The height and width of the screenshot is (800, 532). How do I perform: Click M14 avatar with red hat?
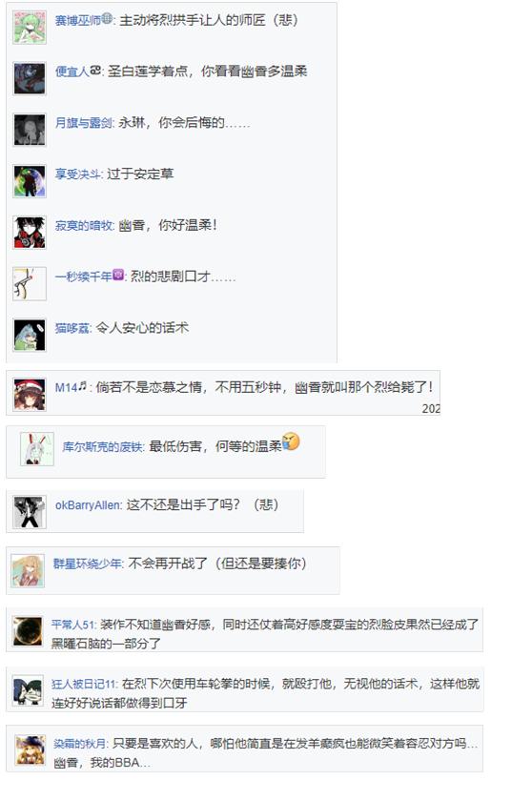[30, 395]
